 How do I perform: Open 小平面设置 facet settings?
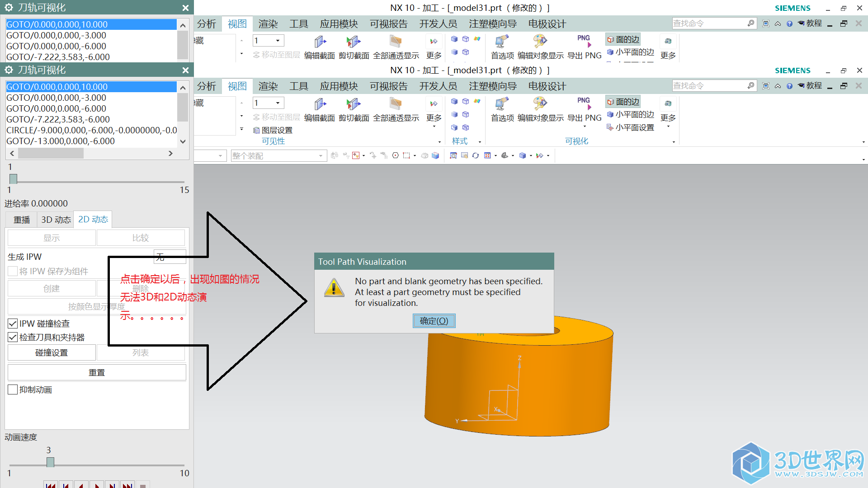tap(630, 127)
